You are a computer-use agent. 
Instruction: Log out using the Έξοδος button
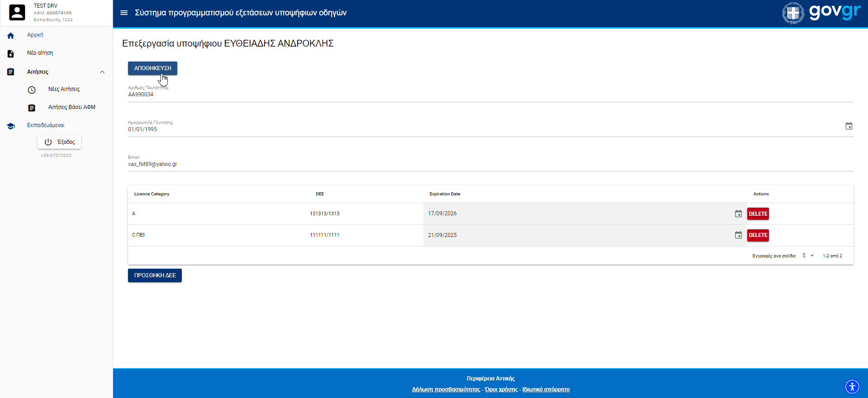coord(59,142)
